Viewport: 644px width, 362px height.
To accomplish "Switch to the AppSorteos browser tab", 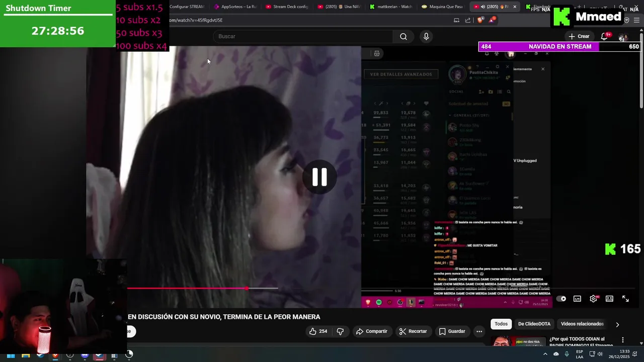I will point(235,7).
